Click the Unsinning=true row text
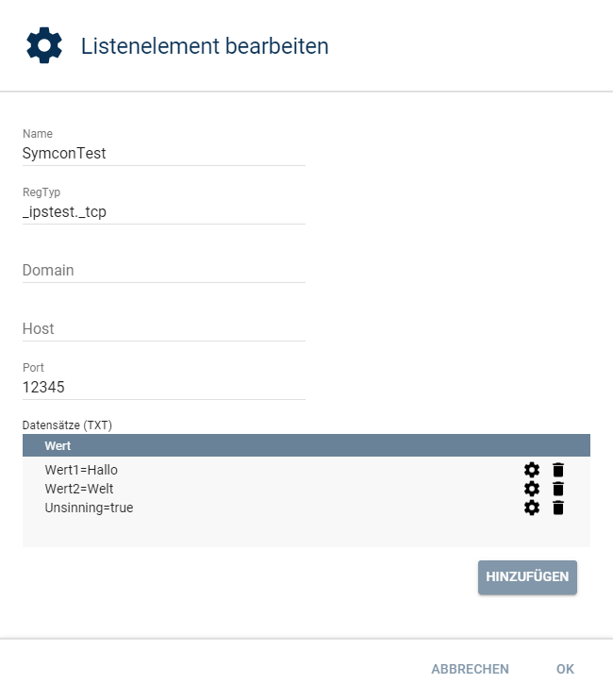 click(x=89, y=508)
